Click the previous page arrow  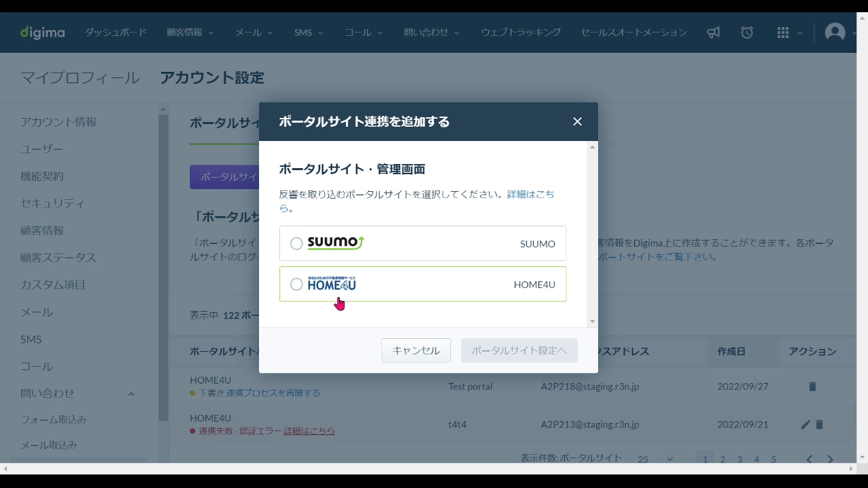click(x=809, y=460)
